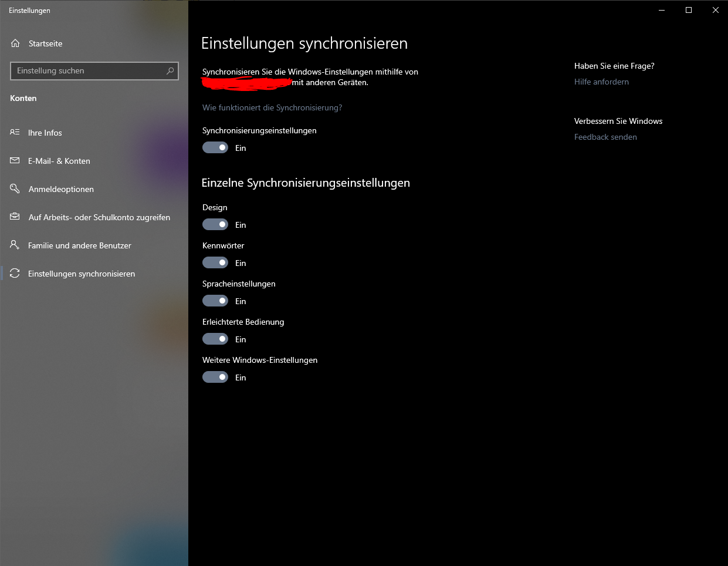Close the Einstellungen window
728x566 pixels.
tap(715, 10)
